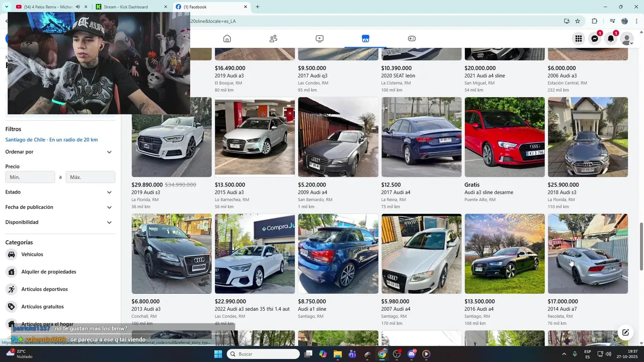Click the Vehículos category car icon
This screenshot has width=644, height=362.
coord(11,254)
